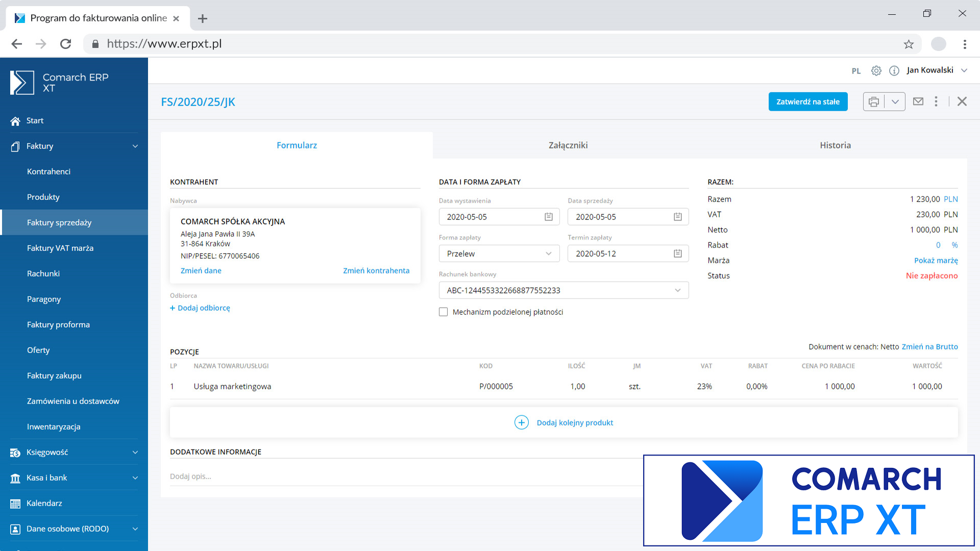This screenshot has height=551, width=980.
Task: Click the Księgowość accounting icon
Action: 15,453
